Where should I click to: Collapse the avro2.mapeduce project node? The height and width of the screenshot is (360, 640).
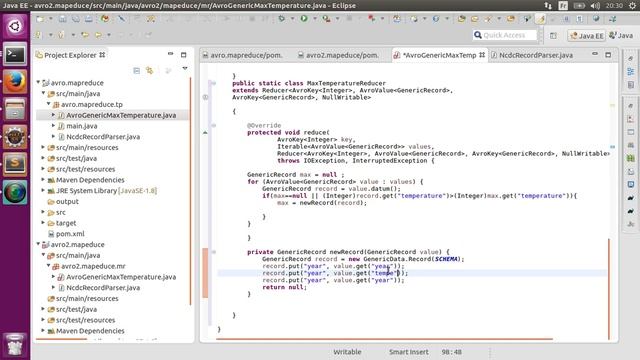(x=38, y=244)
